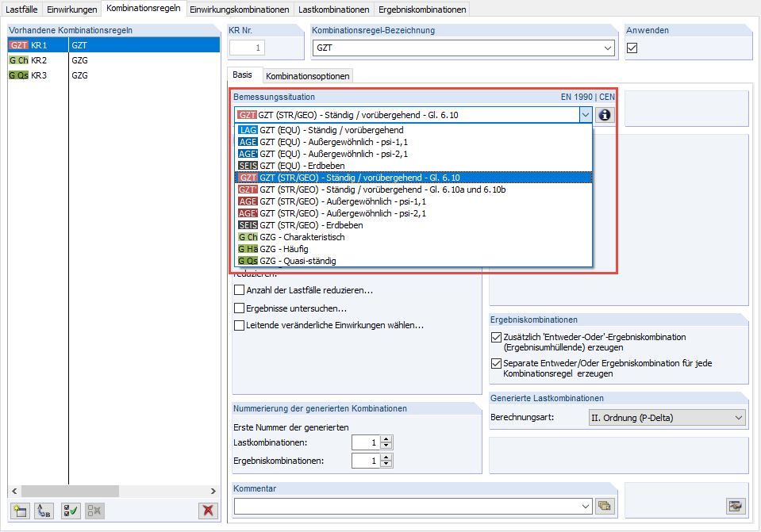761x532 pixels.
Task: Disable the Entweder-Oder Ergebniskombination option
Action: coord(496,337)
